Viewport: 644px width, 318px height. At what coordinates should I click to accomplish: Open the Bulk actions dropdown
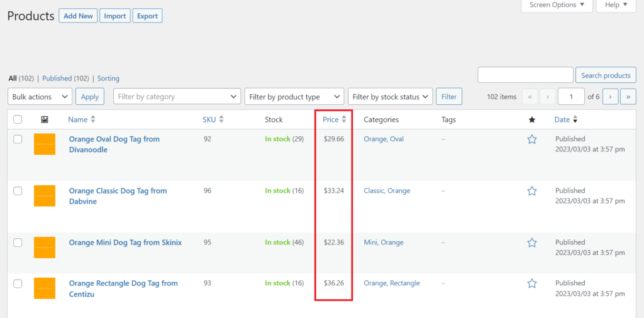(40, 97)
